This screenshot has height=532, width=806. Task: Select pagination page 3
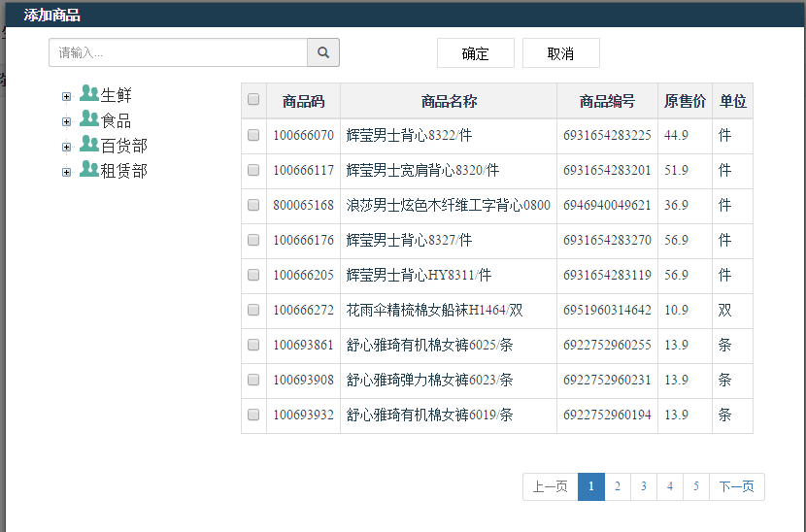[x=644, y=486]
